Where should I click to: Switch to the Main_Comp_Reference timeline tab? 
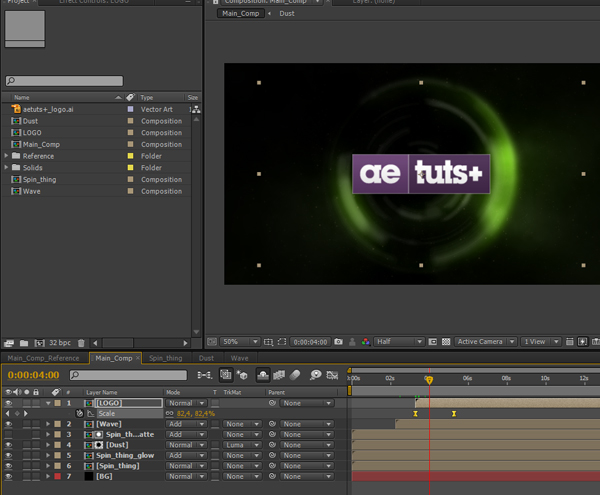tap(43, 358)
